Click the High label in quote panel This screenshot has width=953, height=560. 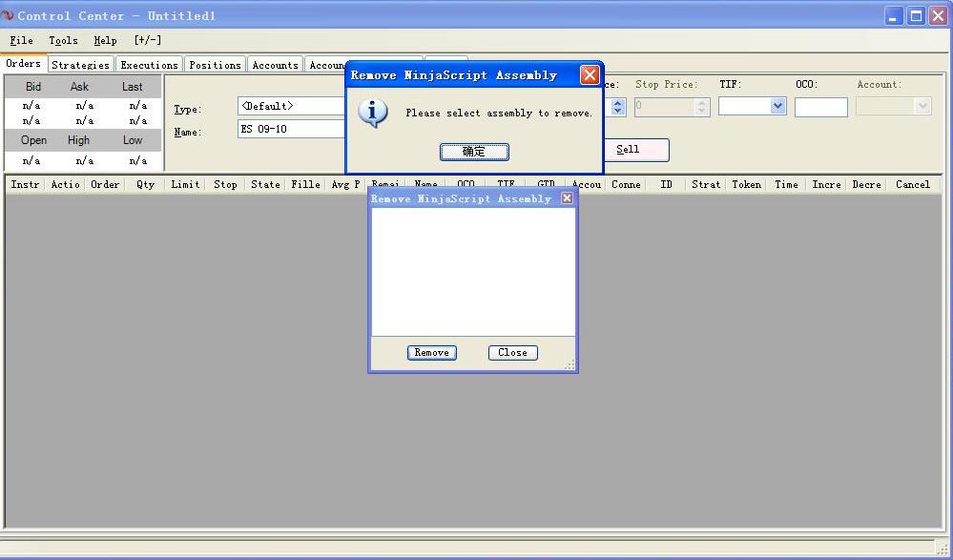pyautogui.click(x=78, y=140)
